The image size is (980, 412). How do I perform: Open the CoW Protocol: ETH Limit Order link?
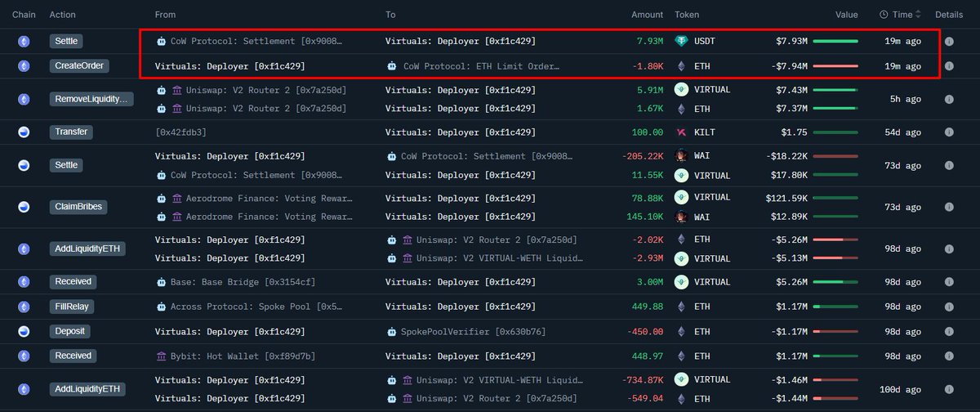pyautogui.click(x=482, y=65)
